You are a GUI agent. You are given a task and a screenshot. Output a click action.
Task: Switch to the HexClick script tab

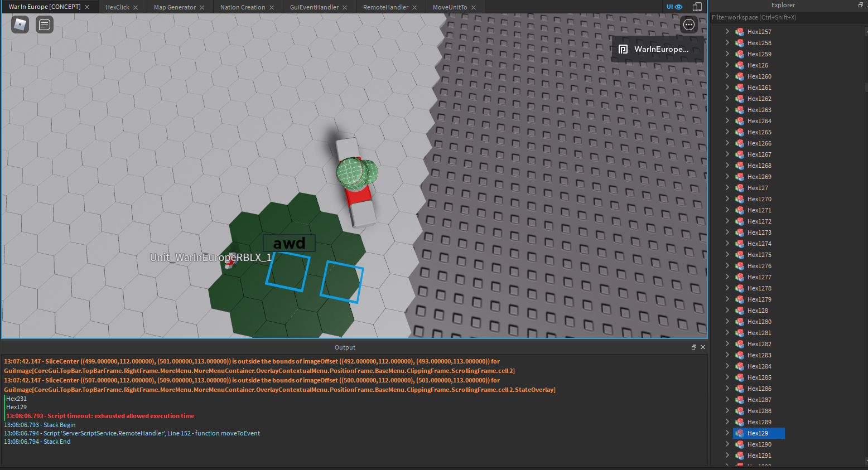point(117,7)
